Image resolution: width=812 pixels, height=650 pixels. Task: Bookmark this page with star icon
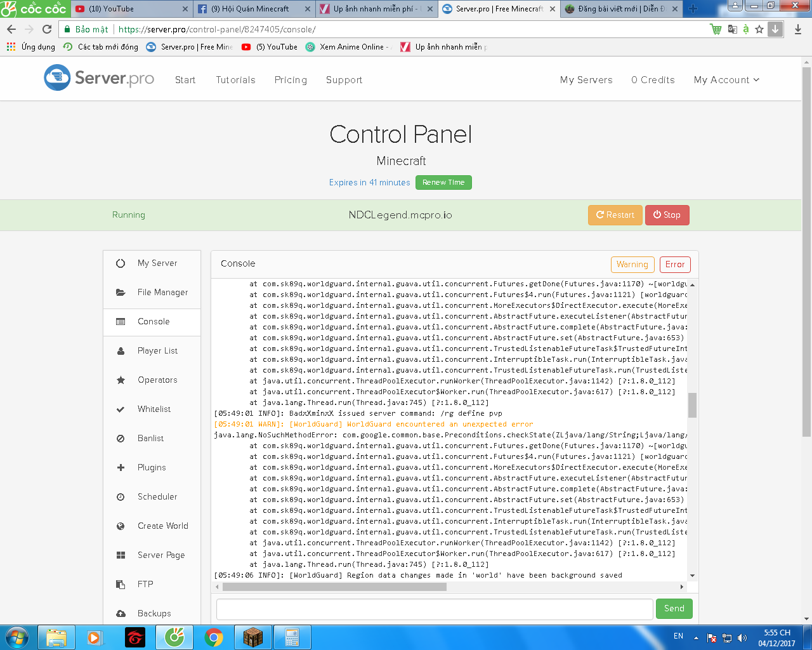pyautogui.click(x=759, y=29)
